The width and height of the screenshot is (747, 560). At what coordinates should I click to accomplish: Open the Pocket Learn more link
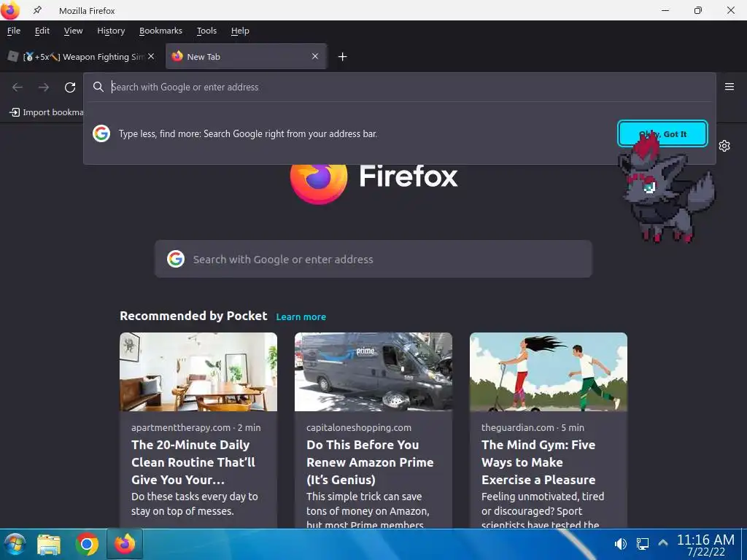pos(301,316)
